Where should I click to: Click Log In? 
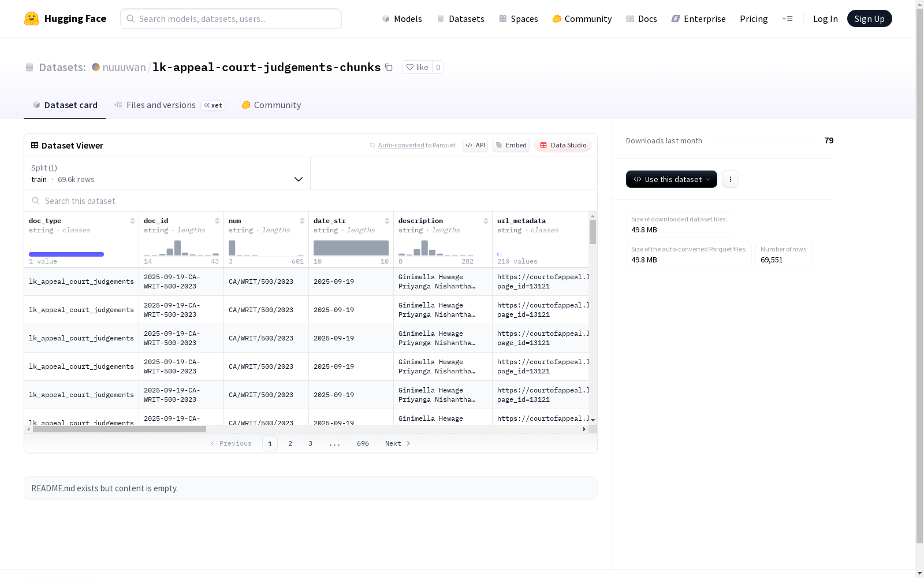click(x=825, y=18)
